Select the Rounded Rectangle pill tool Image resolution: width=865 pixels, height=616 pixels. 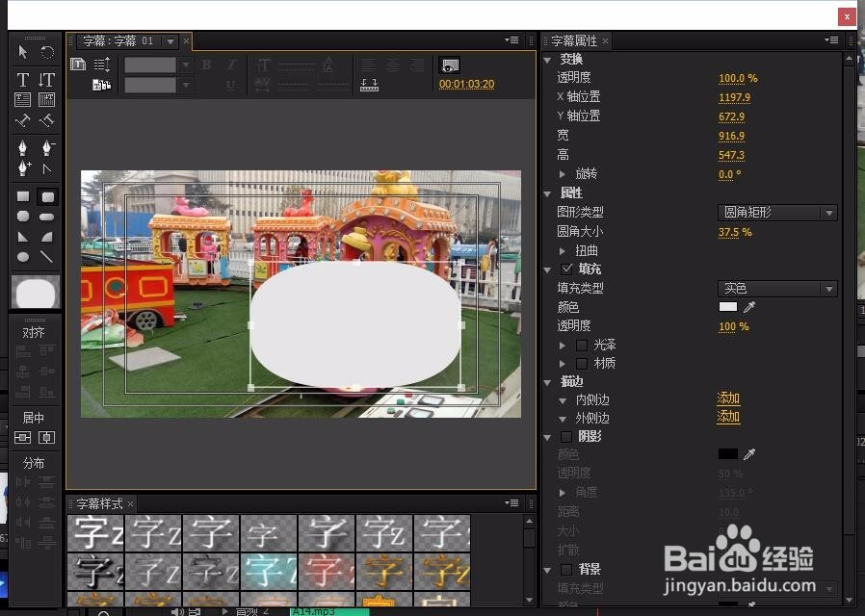[47, 218]
